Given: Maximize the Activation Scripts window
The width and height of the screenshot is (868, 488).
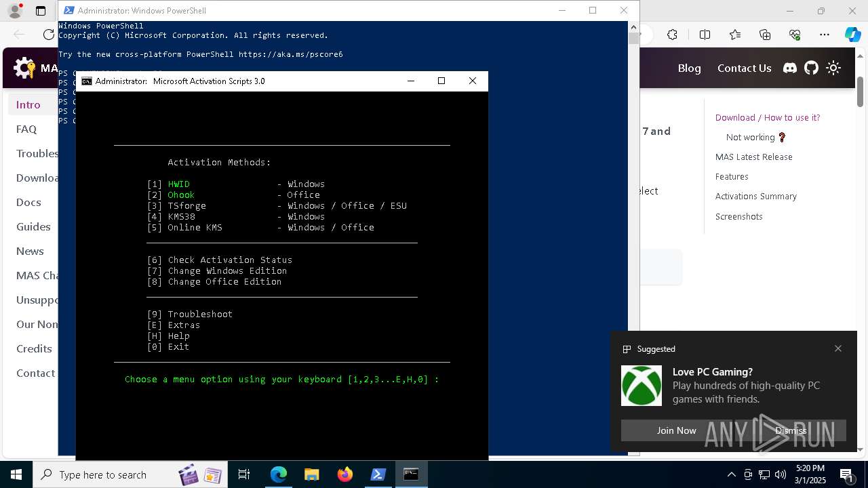Looking at the screenshot, I should 441,81.
